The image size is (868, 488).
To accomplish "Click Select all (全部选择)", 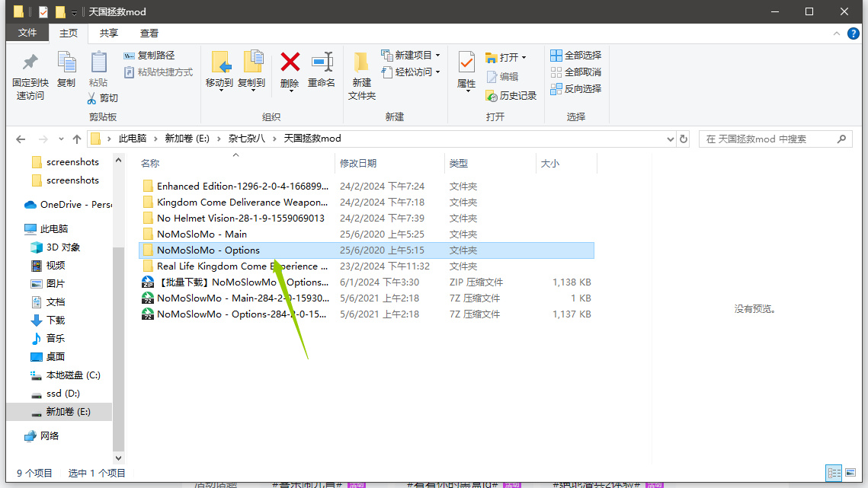I will click(x=576, y=56).
